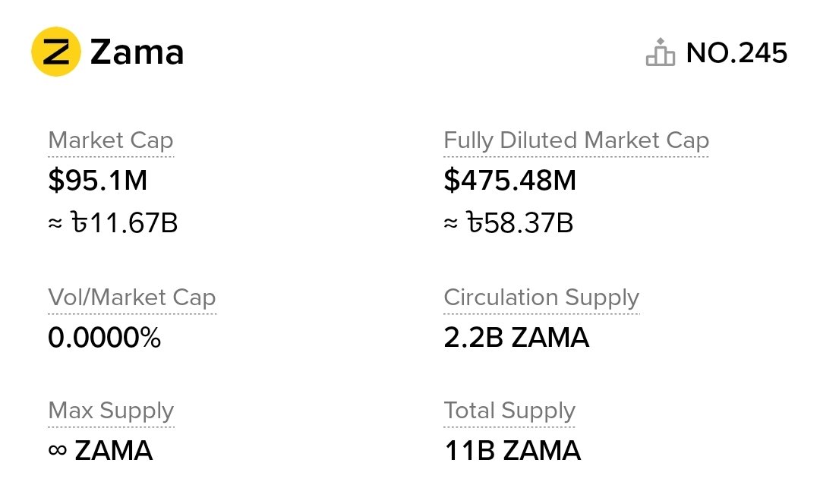
Task: Click the ≈ ৳11.67B converted value
Action: (x=112, y=223)
